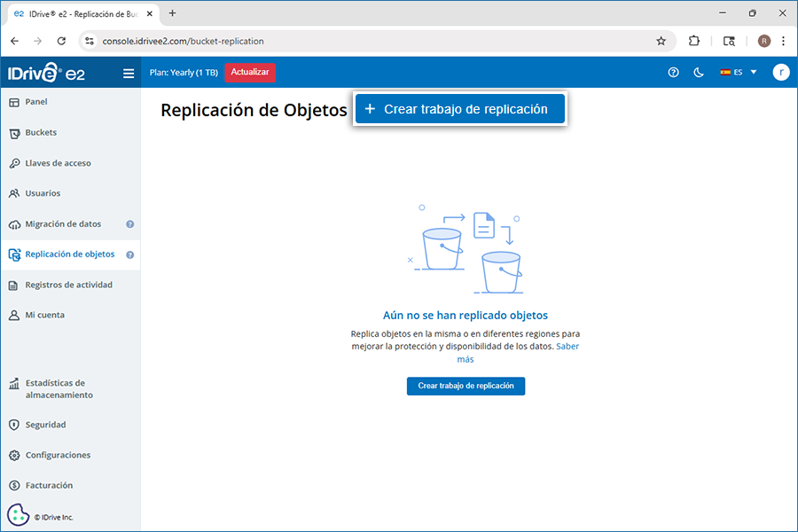Open a new browser tab
Viewport: 798px width, 532px height.
click(x=173, y=13)
